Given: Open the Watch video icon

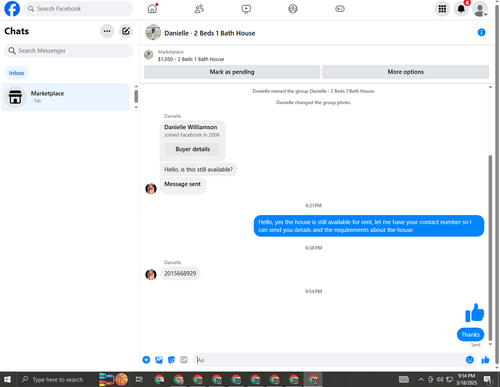Looking at the screenshot, I should (x=246, y=9).
